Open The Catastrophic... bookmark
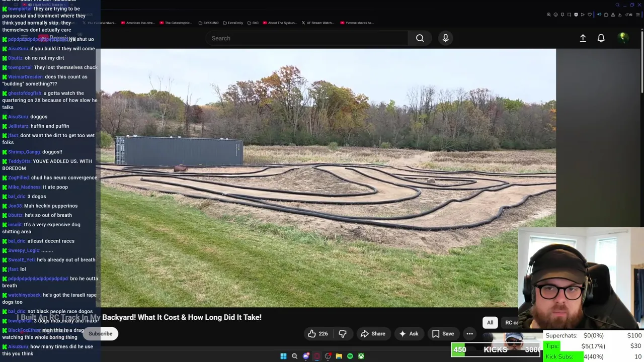The image size is (644, 362). (176, 23)
